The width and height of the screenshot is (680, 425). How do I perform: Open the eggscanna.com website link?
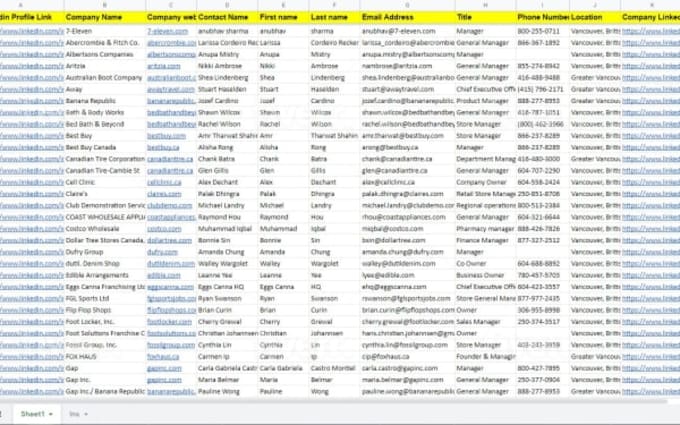click(x=170, y=287)
